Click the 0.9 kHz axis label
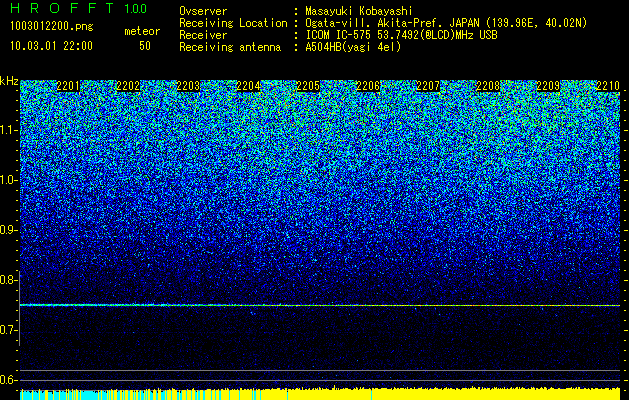 pos(8,230)
